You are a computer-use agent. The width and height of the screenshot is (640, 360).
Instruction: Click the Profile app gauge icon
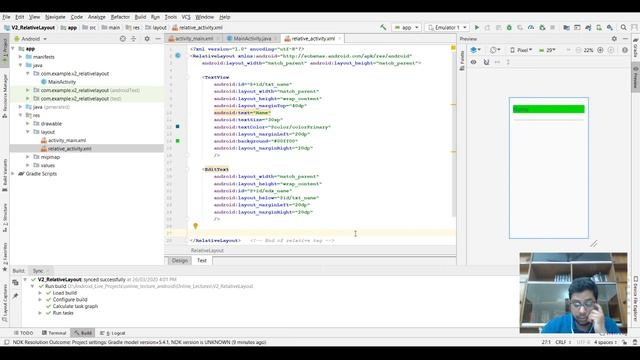coord(531,27)
